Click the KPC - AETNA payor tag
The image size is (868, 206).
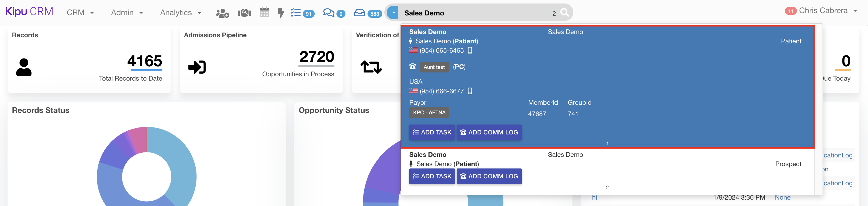pos(429,112)
